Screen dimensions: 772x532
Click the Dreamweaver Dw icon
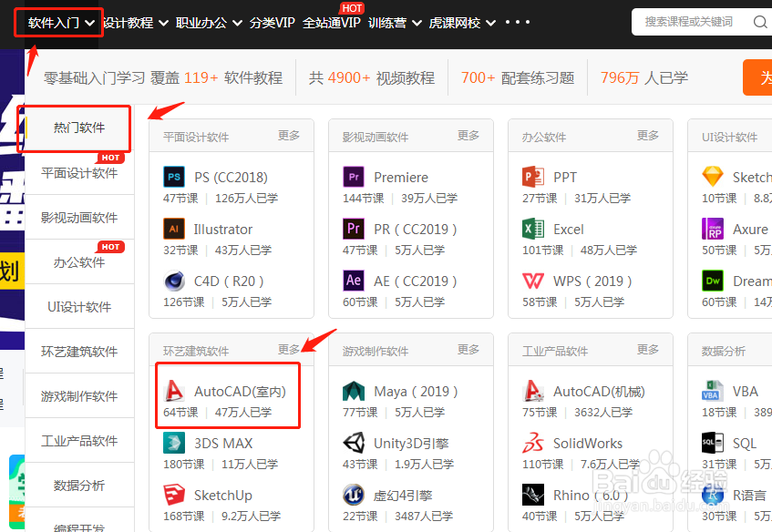coord(713,281)
